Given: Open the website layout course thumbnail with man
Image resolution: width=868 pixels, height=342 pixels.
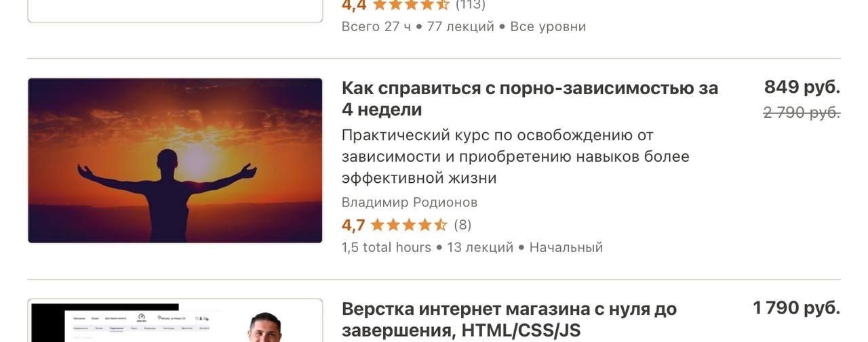Looking at the screenshot, I should [x=175, y=320].
